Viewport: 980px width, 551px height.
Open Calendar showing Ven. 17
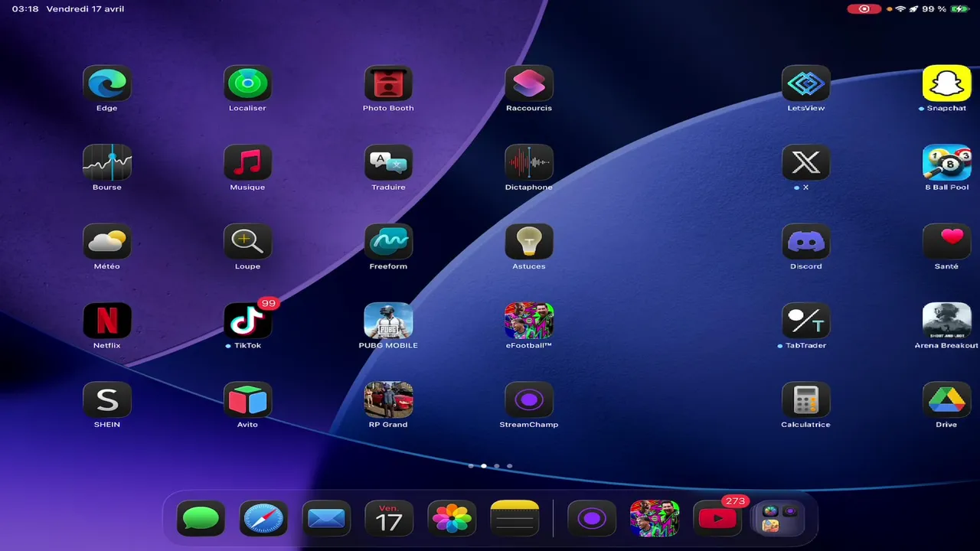pos(389,519)
